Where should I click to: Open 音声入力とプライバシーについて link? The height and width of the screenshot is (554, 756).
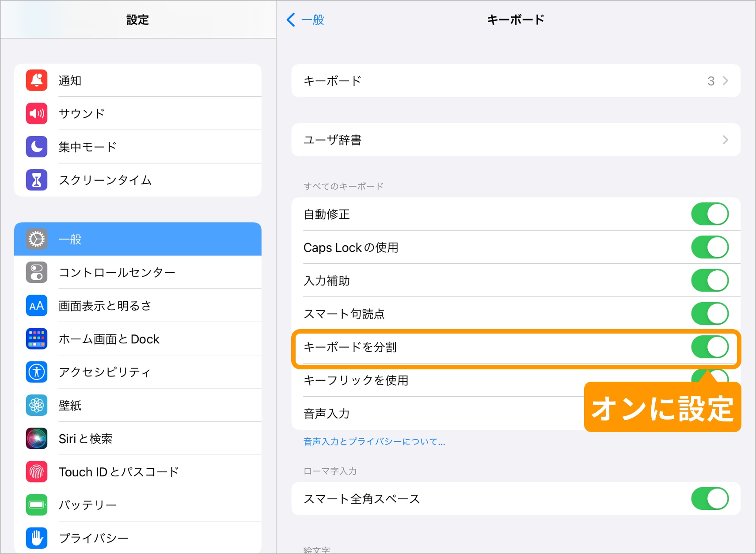pyautogui.click(x=374, y=442)
